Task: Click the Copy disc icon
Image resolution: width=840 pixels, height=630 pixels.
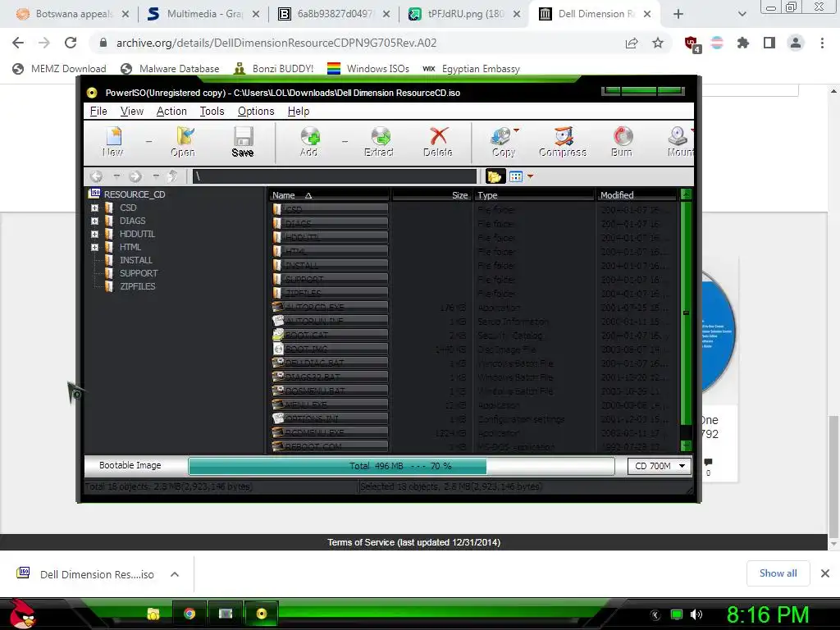Action: click(501, 137)
